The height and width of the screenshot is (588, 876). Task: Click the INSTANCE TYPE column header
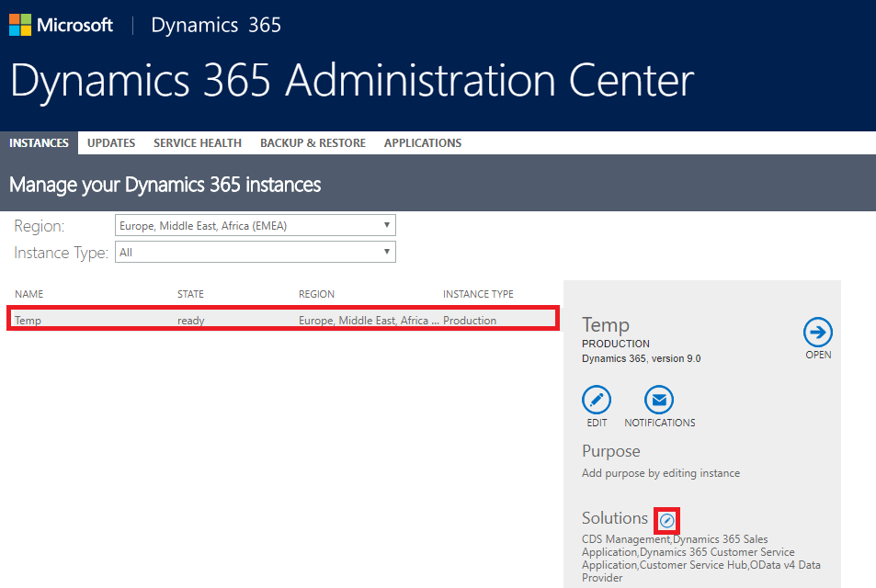pyautogui.click(x=478, y=294)
